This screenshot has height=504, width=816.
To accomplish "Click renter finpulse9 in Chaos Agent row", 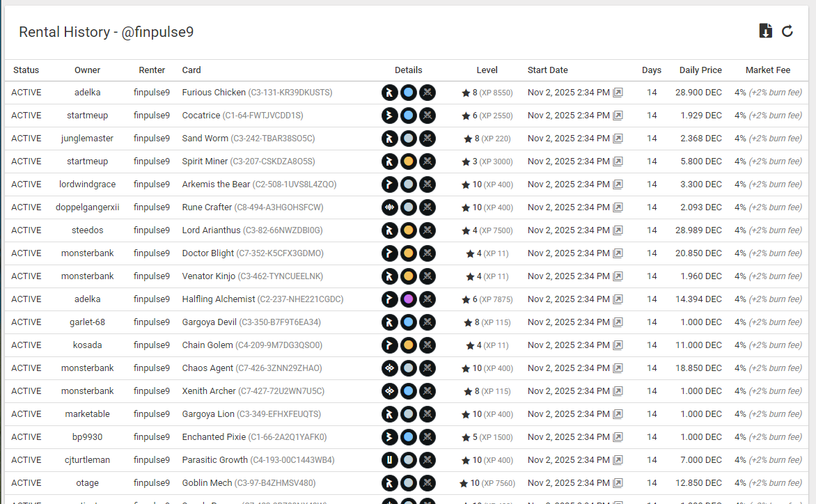I will [x=152, y=368].
